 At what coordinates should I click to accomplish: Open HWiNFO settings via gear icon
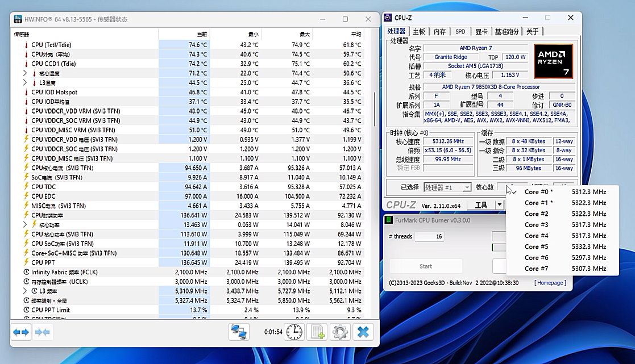[x=340, y=332]
